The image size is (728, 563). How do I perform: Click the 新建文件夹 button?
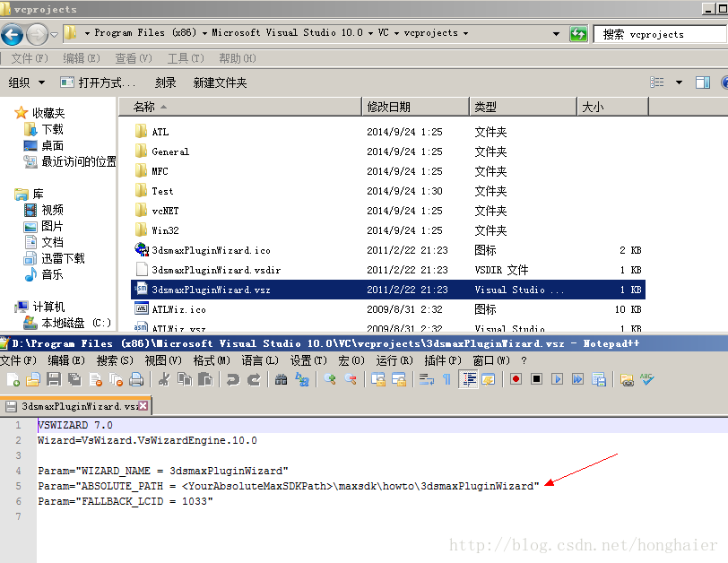pyautogui.click(x=220, y=82)
